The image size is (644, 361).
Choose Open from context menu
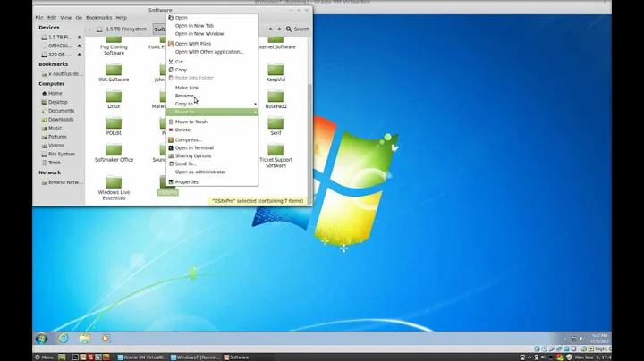point(212,18)
